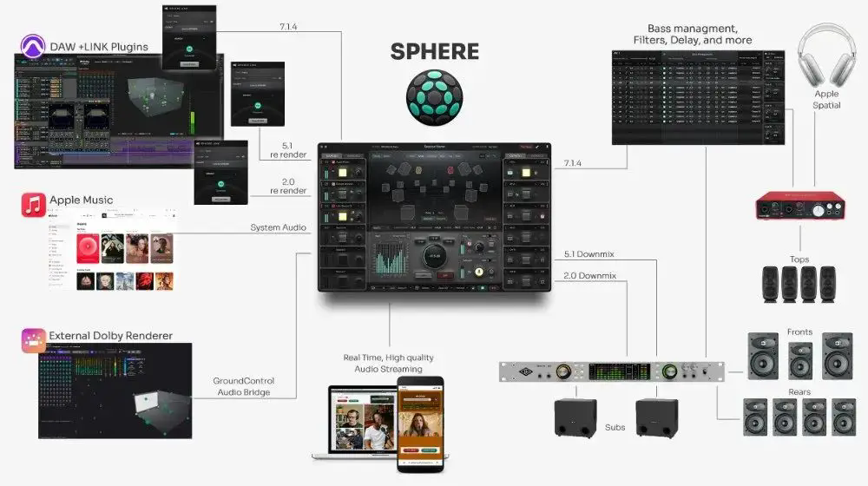The image size is (868, 486).
Task: Open the Apple Music red app icon
Action: [x=33, y=205]
